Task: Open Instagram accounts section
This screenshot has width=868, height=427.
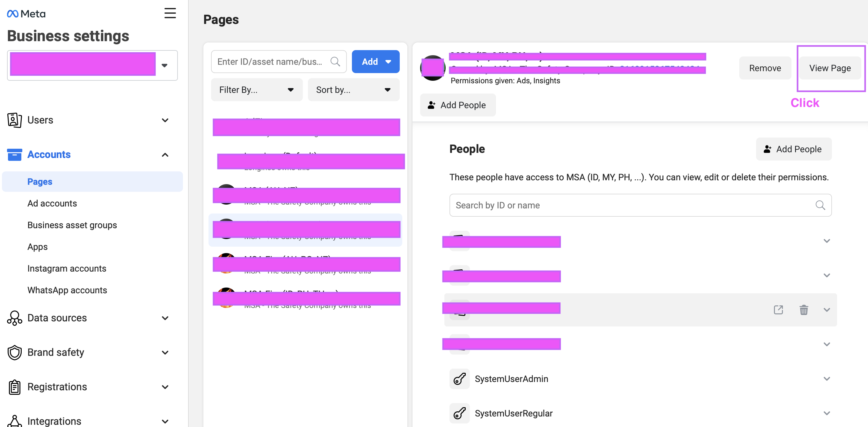Action: pos(67,268)
